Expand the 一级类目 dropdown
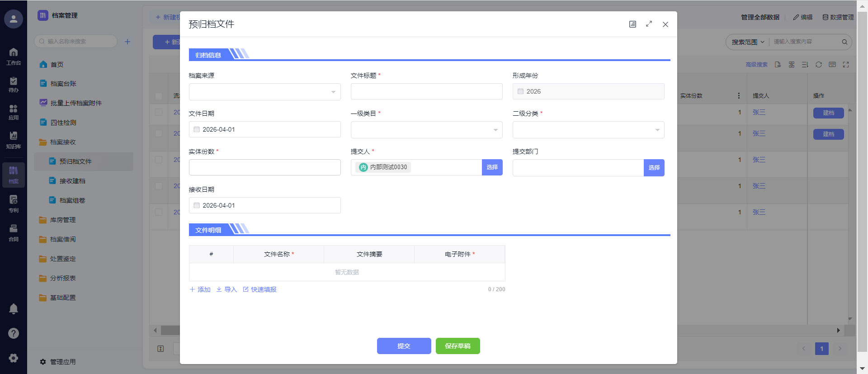Viewport: 868px width, 374px height. 426,130
